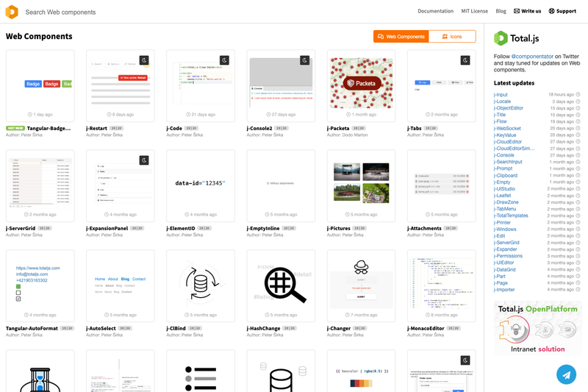Viewport: 588px width, 392px height.
Task: Open j-SearchInput in Latest updates
Action: (x=508, y=162)
